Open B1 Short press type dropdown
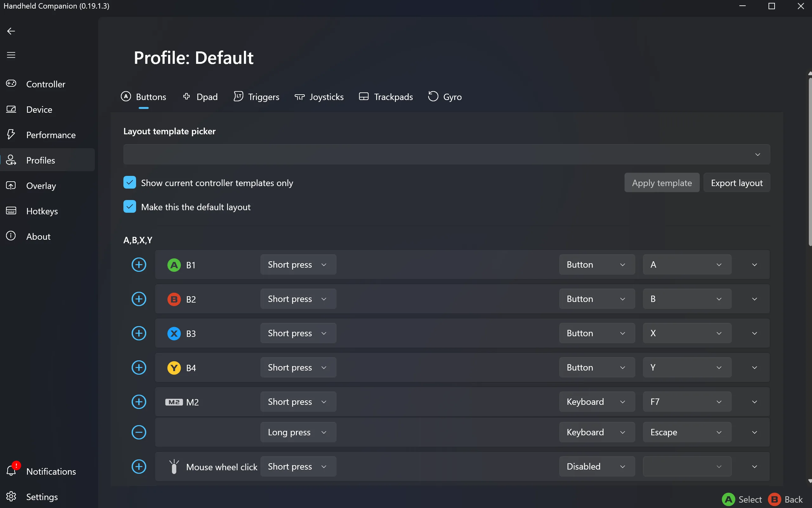This screenshot has height=508, width=812. [x=298, y=265]
